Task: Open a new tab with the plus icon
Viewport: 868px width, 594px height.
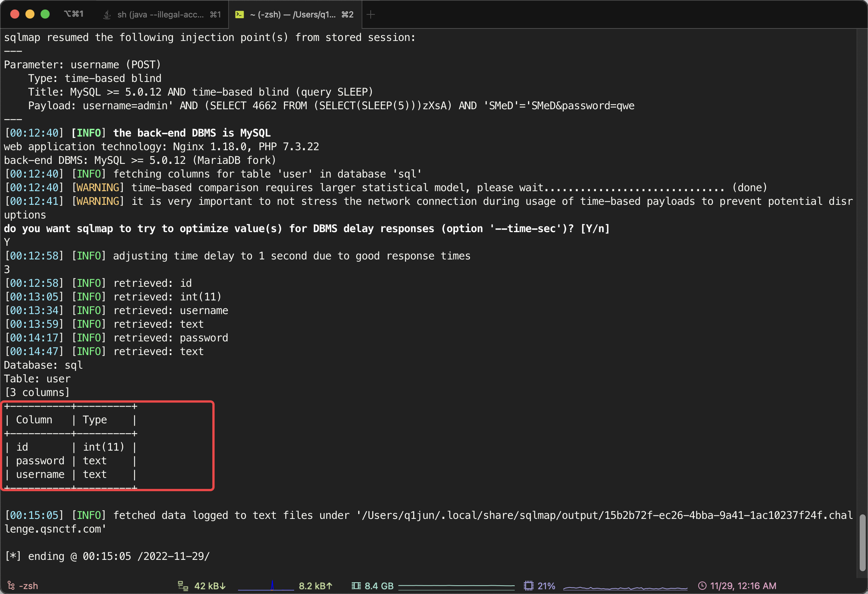Action: (371, 14)
